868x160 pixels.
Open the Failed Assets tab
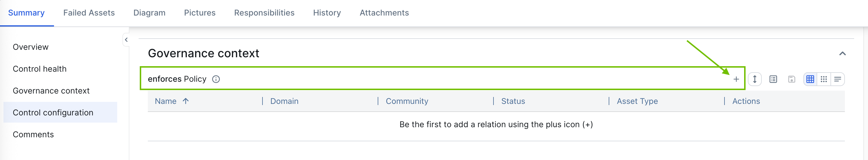(x=89, y=13)
